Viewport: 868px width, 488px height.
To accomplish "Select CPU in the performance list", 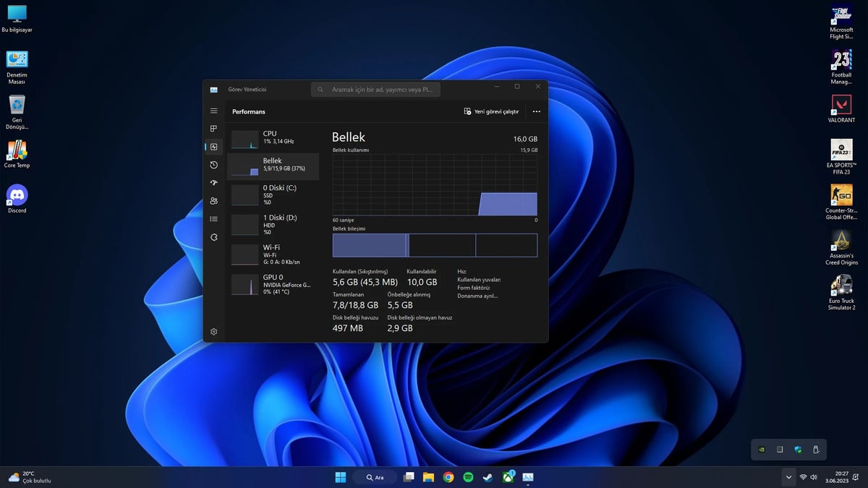I will pyautogui.click(x=273, y=137).
